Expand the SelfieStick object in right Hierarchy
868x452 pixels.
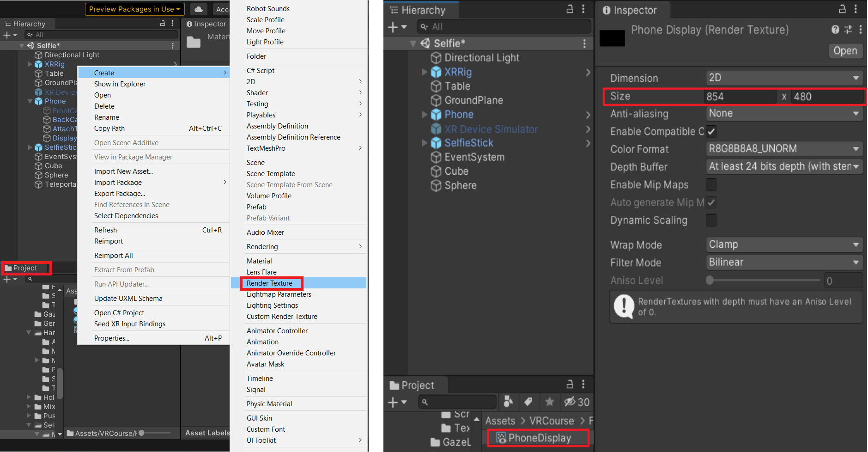click(x=425, y=143)
